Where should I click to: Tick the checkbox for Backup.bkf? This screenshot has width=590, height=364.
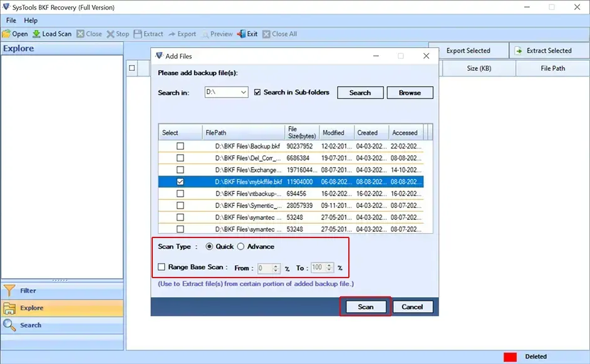click(x=180, y=146)
